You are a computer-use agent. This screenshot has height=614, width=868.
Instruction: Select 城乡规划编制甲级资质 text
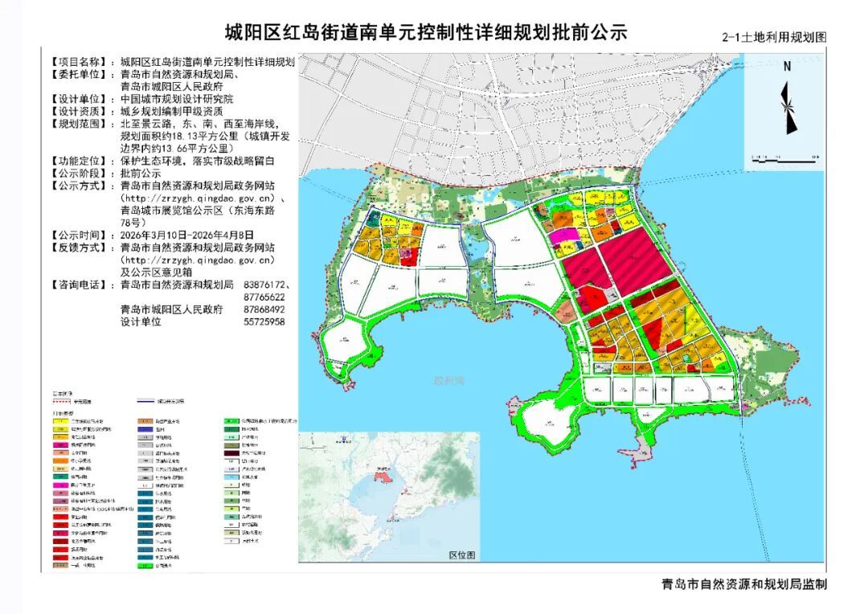(x=172, y=111)
